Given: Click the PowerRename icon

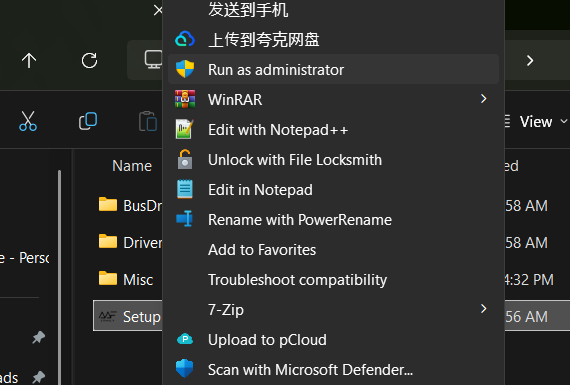Looking at the screenshot, I should coord(185,219).
